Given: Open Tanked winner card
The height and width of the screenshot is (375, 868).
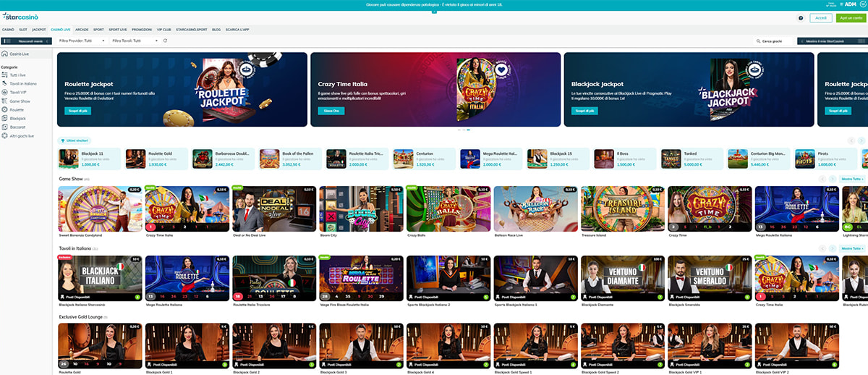Looking at the screenshot, I should tap(690, 159).
